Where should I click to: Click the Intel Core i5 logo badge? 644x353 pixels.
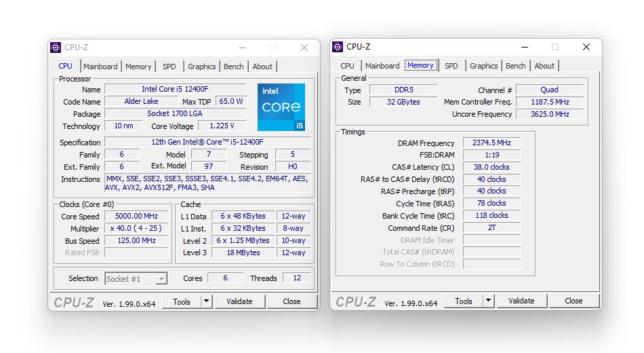(x=281, y=107)
